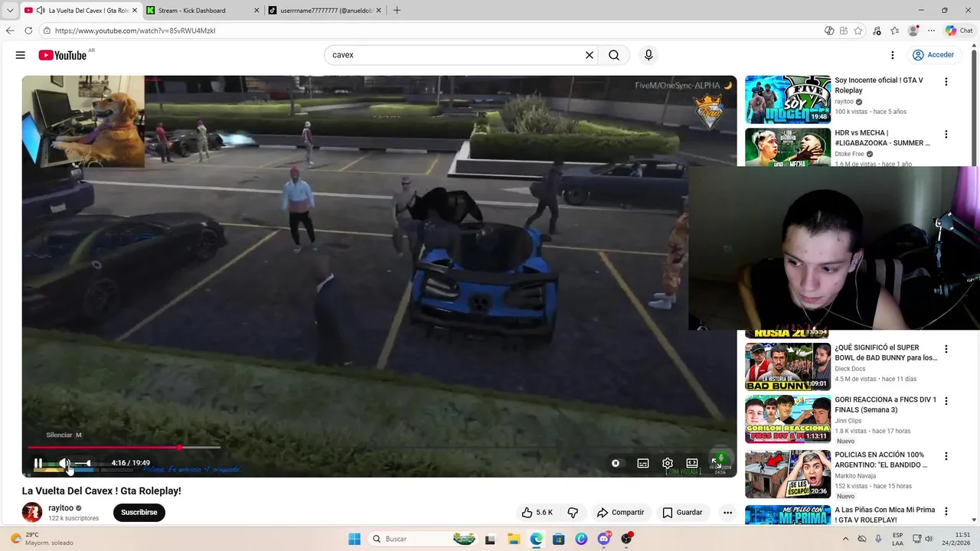Add page to favorites with star
This screenshot has width=980, height=551.
(x=858, y=31)
